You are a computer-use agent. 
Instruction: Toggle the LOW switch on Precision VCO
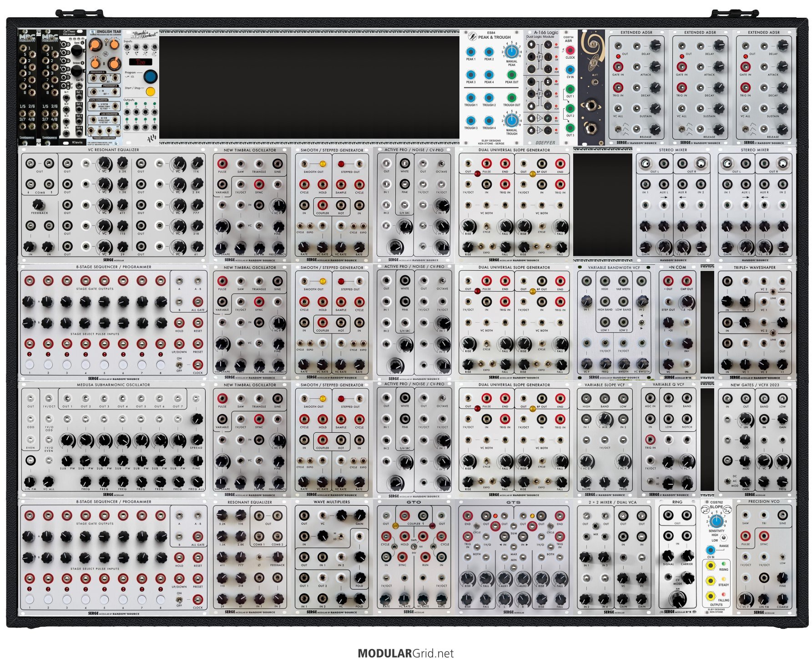coord(782,557)
